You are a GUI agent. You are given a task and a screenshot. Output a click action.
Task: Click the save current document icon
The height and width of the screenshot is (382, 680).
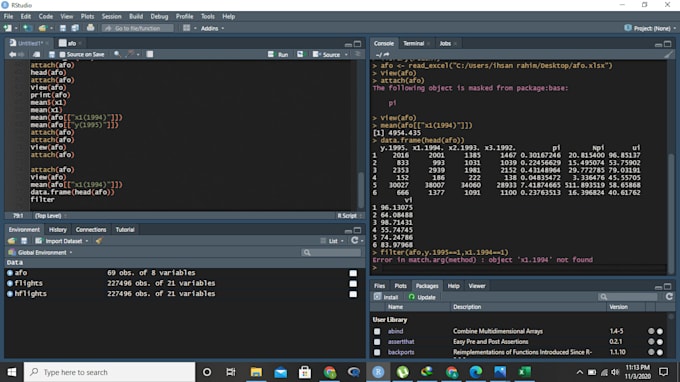coord(63,28)
